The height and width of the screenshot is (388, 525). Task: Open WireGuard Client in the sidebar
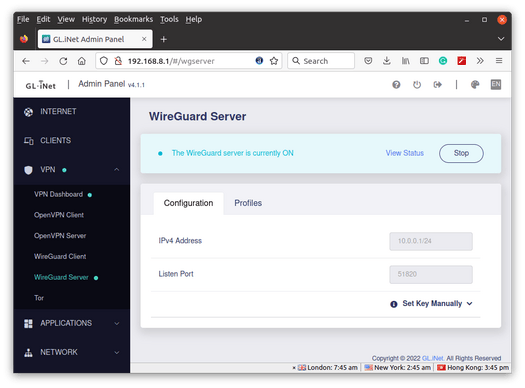pos(60,256)
